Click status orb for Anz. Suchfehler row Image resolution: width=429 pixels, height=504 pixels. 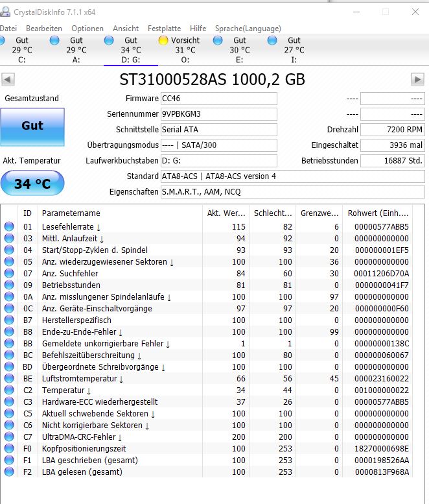(9, 273)
